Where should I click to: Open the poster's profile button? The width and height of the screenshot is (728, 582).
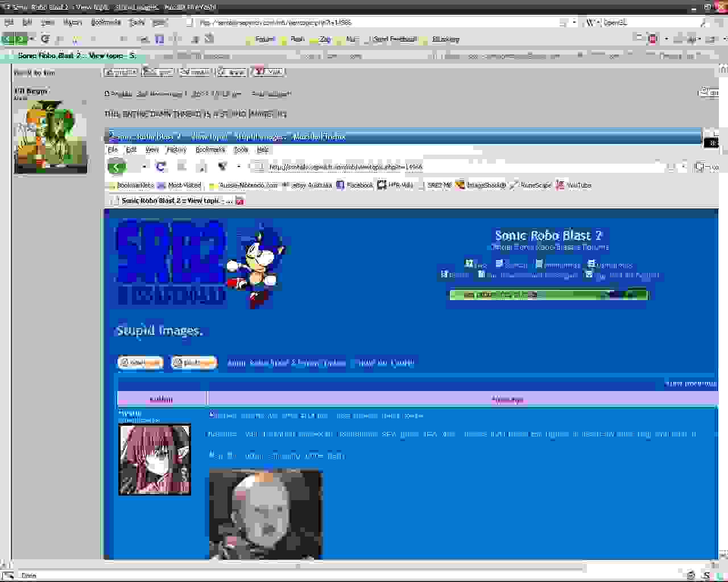(x=121, y=72)
